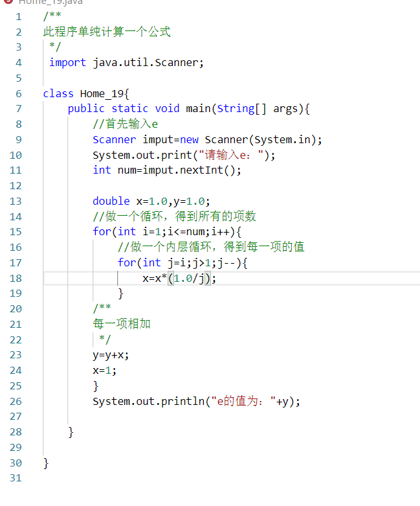Click the "import" keyword on line 4
Image resolution: width=420 pixels, height=506 pixels.
[68, 63]
